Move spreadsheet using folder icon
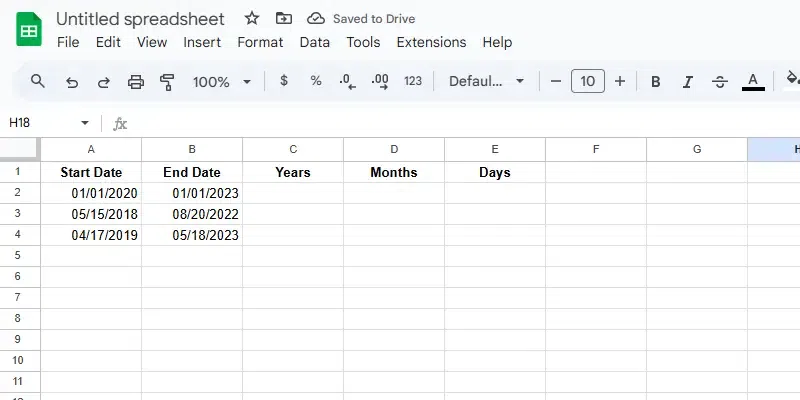The height and width of the screenshot is (400, 800). tap(284, 19)
